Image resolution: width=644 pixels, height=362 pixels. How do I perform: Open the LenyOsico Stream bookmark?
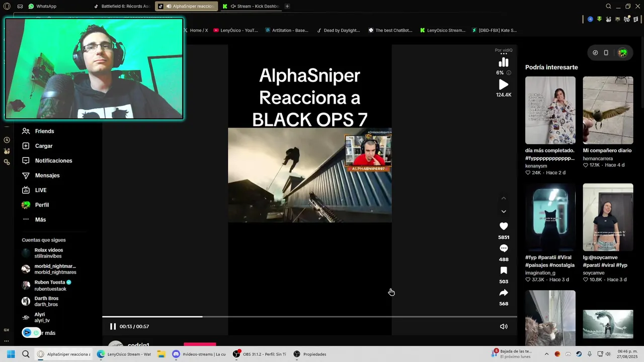coord(443,30)
